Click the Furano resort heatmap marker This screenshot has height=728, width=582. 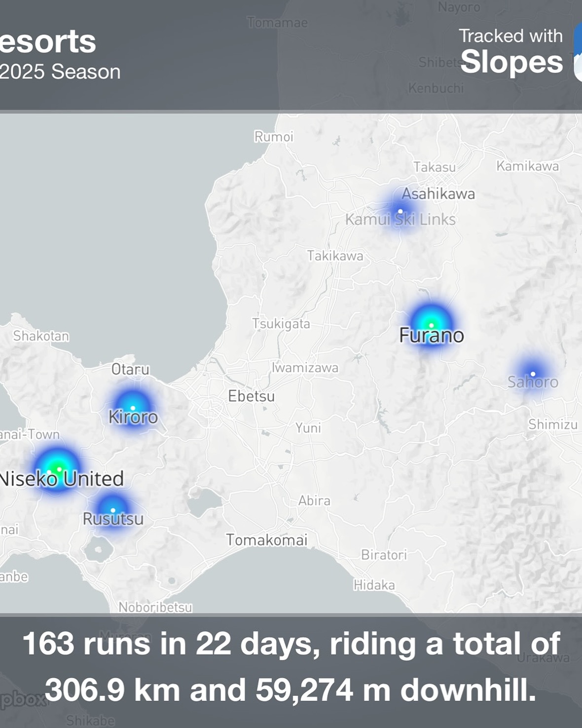point(431,325)
